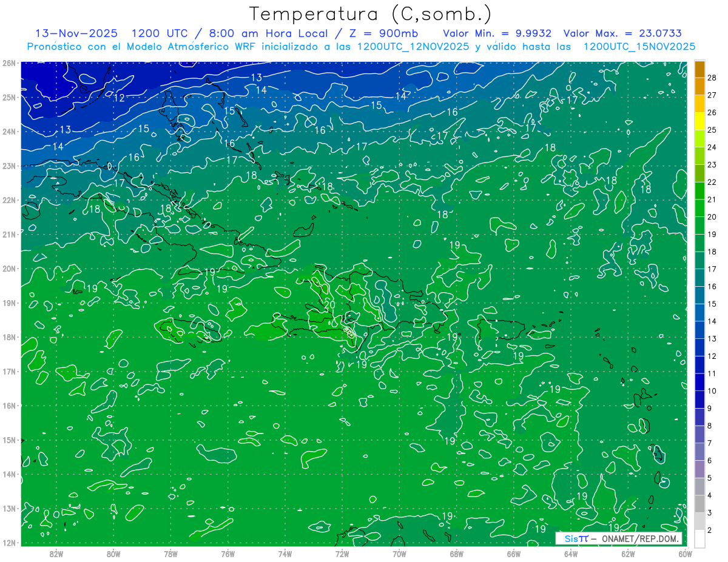The image size is (728, 562).
Task: Click the contour label '12' on the map
Action: pyautogui.click(x=119, y=98)
